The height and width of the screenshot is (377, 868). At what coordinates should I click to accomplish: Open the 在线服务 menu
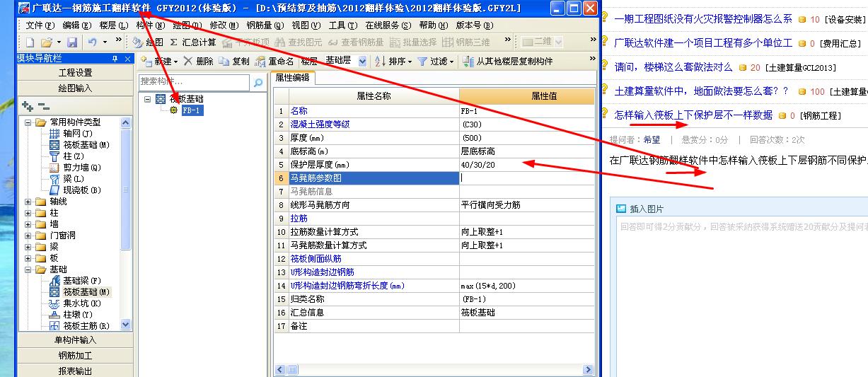pyautogui.click(x=388, y=25)
